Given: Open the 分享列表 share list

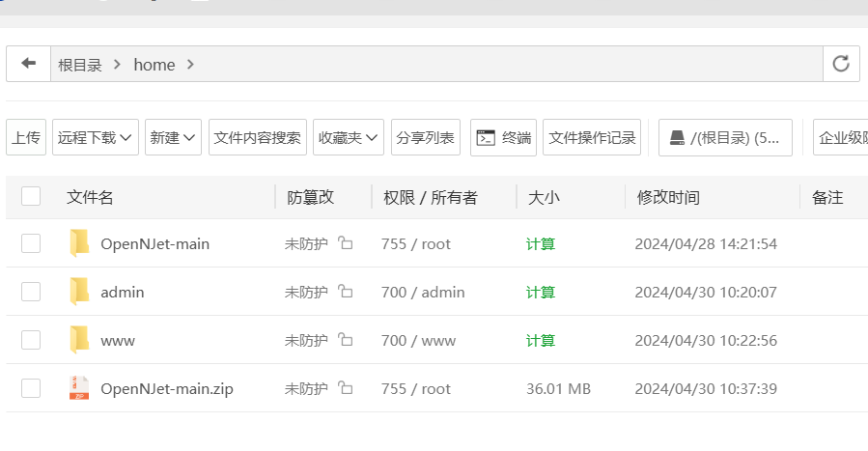Looking at the screenshot, I should click(x=426, y=137).
